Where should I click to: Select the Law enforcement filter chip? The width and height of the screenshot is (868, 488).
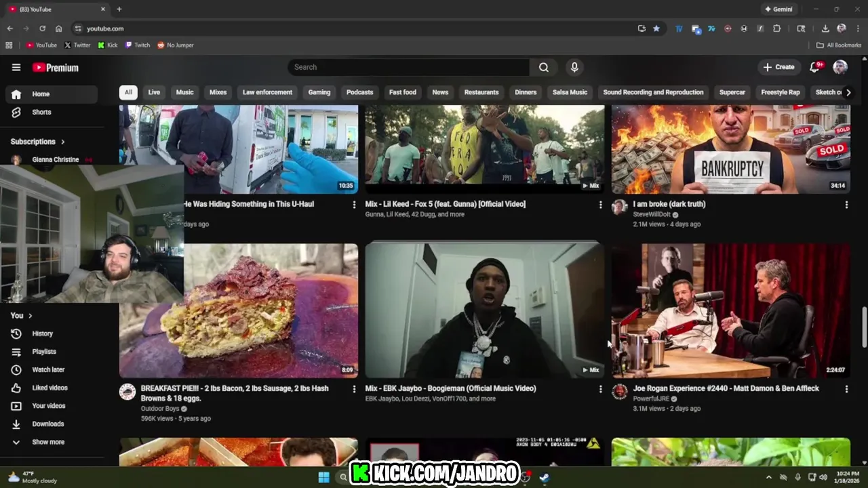(267, 92)
